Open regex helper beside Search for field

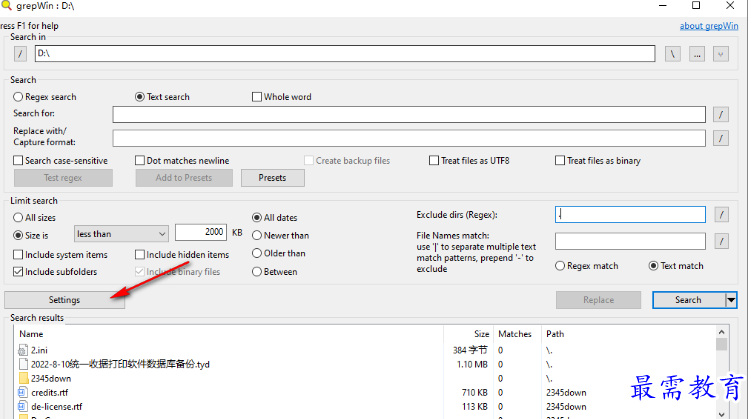coord(720,115)
